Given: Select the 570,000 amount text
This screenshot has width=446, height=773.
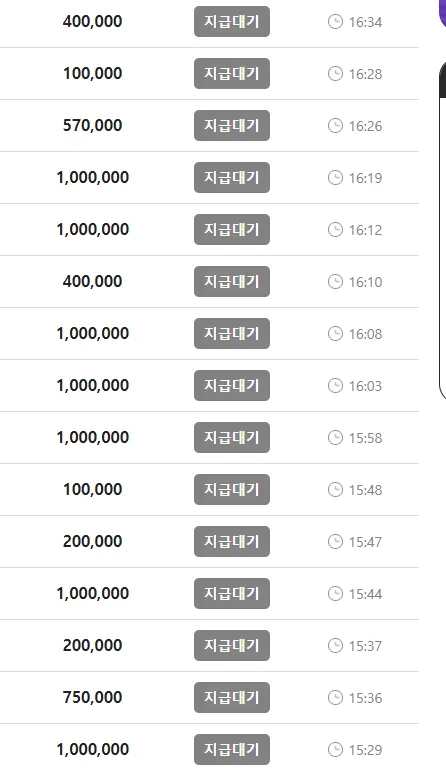Looking at the screenshot, I should click(x=93, y=126).
